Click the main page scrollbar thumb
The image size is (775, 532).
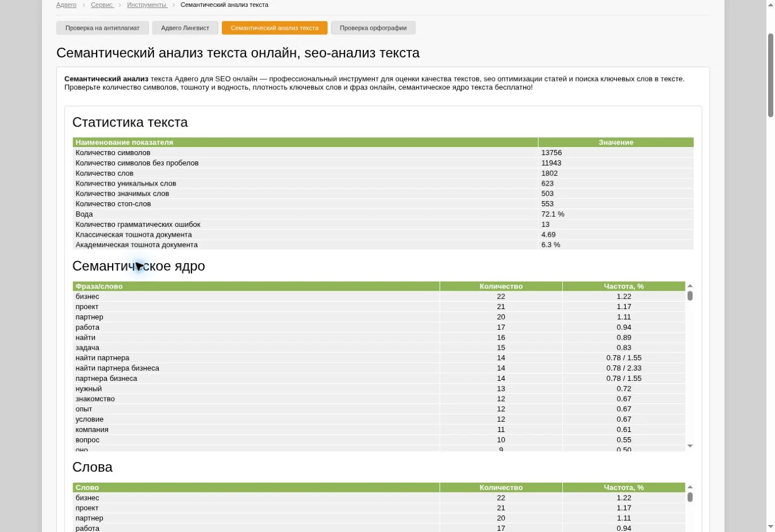tap(770, 75)
